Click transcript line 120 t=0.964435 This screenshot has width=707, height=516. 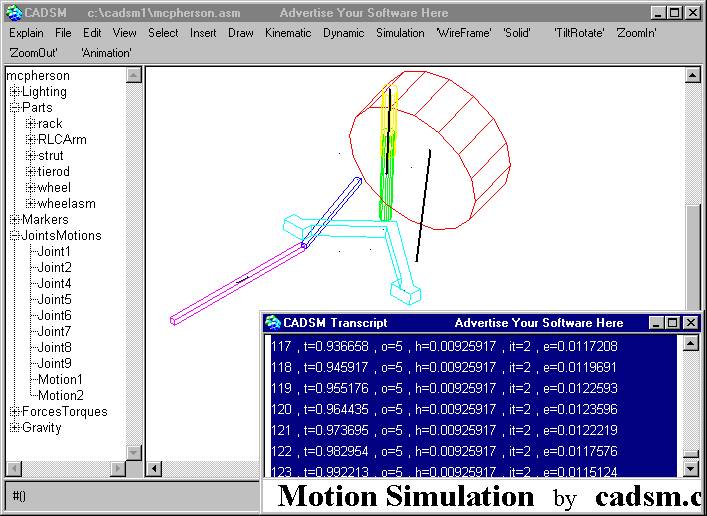pyautogui.click(x=444, y=410)
